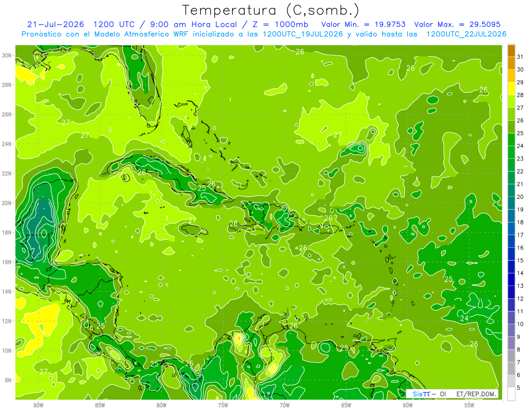The width and height of the screenshot is (532, 411).
Task: Click the blue colorbar swatch between 14 and 15
Action: point(511,267)
